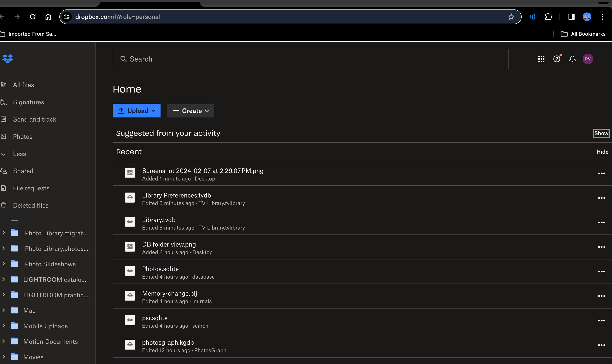Click the Dropbox home logo icon
The image size is (612, 364).
coord(7,59)
